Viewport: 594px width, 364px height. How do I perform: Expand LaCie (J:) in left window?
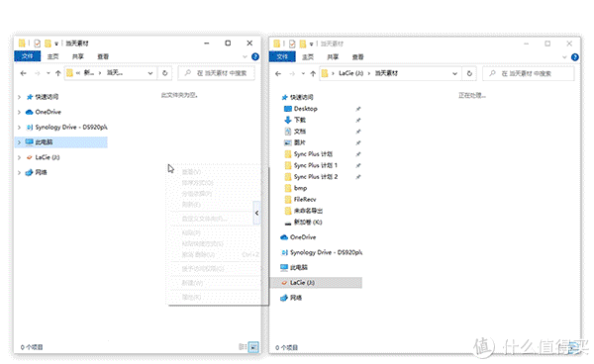pyautogui.click(x=20, y=157)
